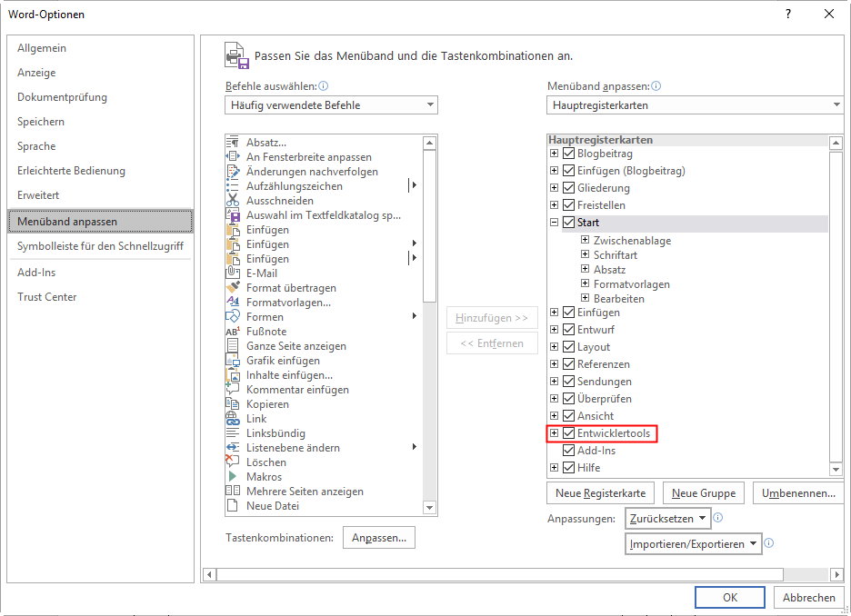Click the info icon beside Befehle auswählen

click(x=324, y=85)
